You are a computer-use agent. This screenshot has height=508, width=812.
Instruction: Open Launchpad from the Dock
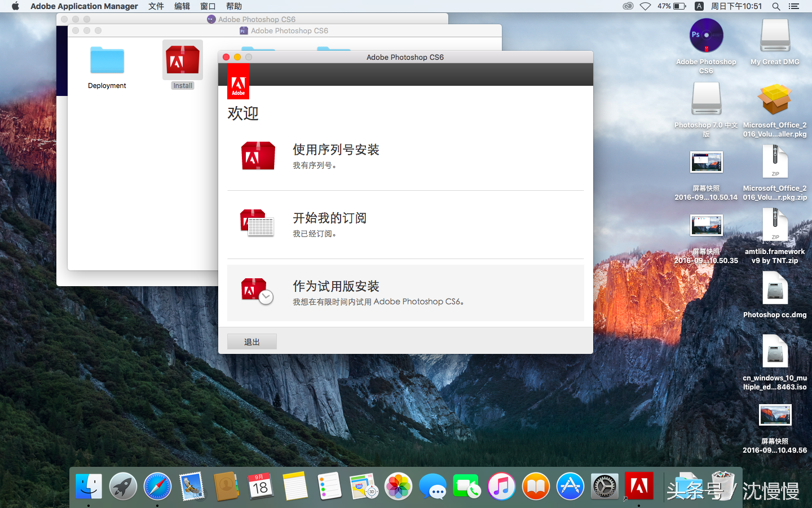[x=123, y=486]
